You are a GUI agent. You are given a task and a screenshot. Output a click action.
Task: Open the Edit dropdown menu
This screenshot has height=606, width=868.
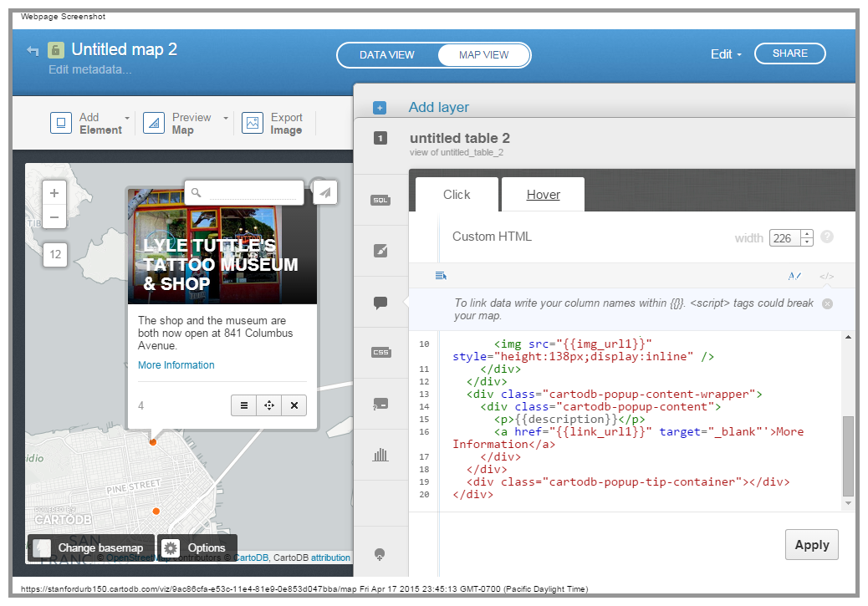coord(726,54)
